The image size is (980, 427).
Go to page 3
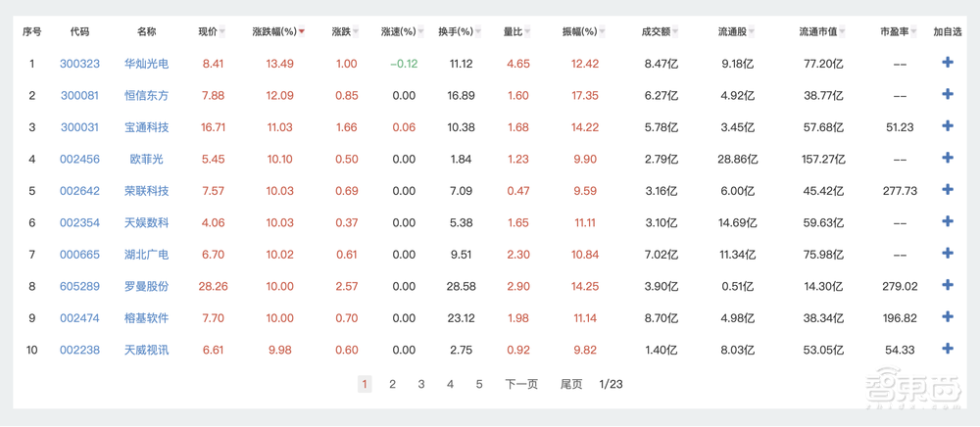[x=421, y=384]
